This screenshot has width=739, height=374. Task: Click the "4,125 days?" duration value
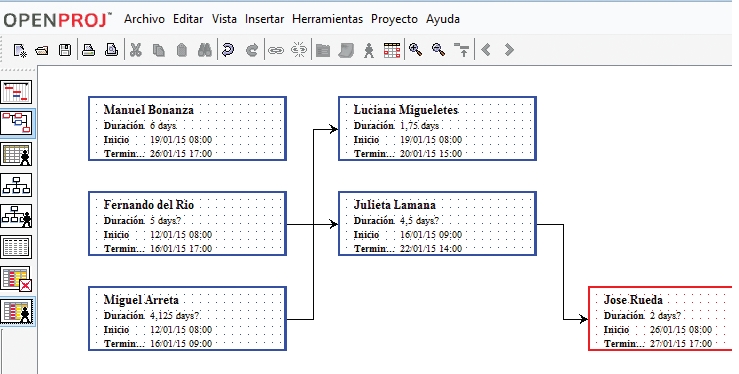tap(174, 316)
